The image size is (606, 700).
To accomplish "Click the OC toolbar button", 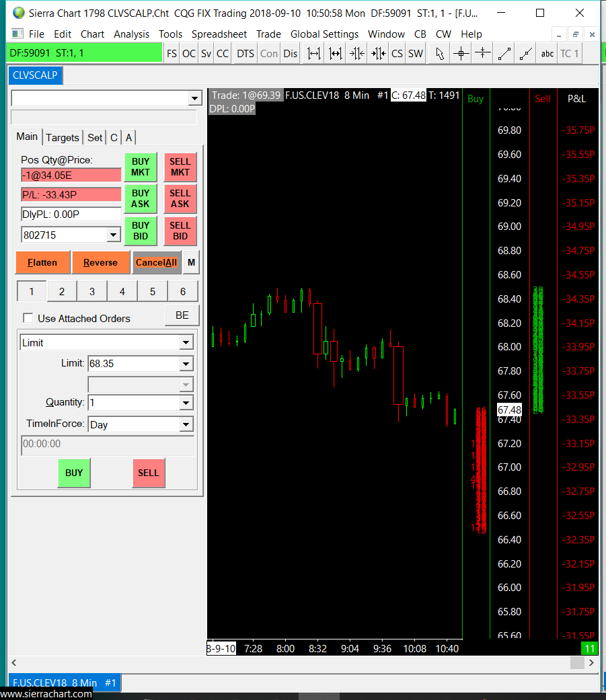I will pyautogui.click(x=189, y=54).
